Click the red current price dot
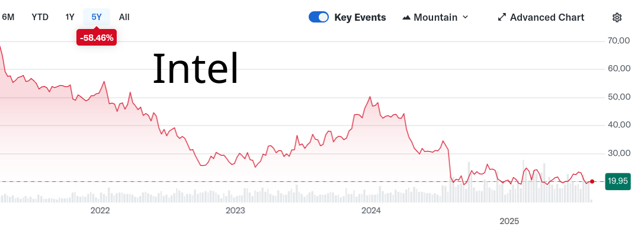644x241 pixels. coord(592,181)
